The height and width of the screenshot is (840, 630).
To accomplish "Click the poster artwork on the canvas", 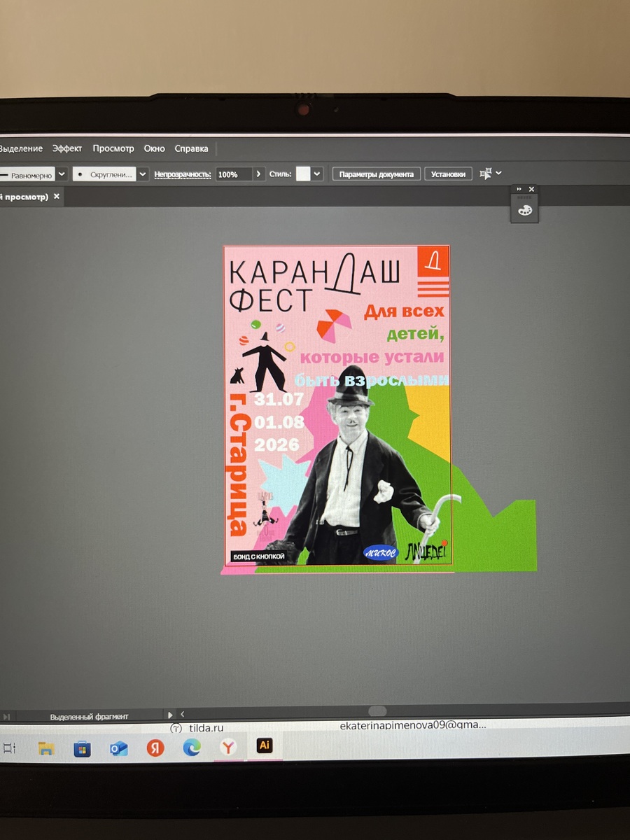I will coord(337,405).
